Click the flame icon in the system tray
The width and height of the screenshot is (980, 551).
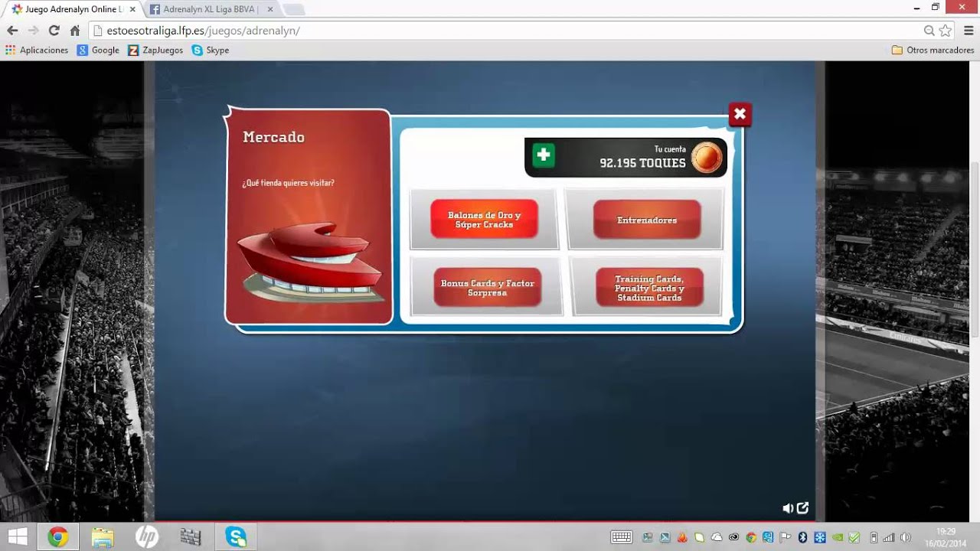point(682,537)
